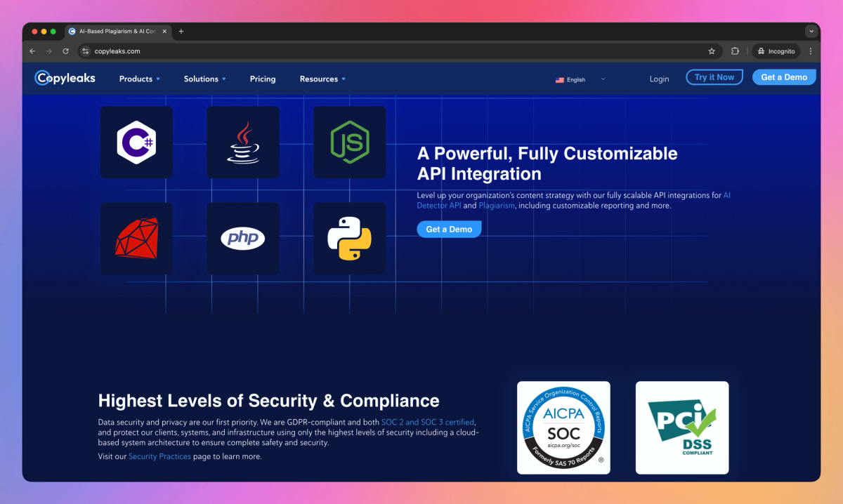This screenshot has height=504, width=843.
Task: Click Get a Demo below API text
Action: point(449,230)
